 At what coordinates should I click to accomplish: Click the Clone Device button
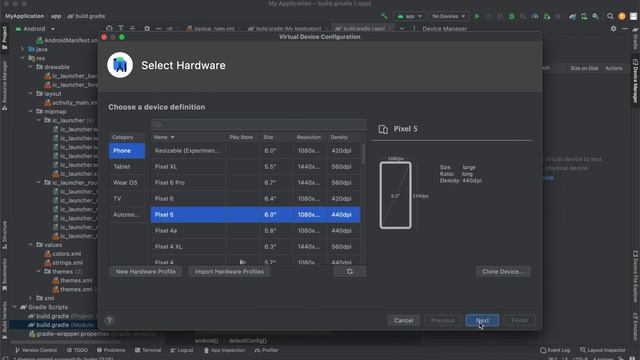coord(503,271)
